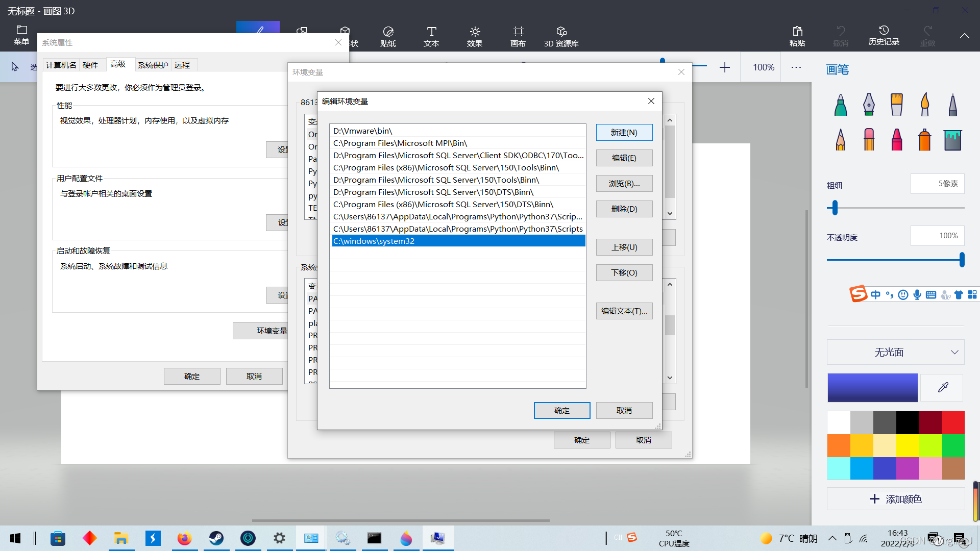
Task: Switch to the System Protection tab
Action: tap(153, 65)
